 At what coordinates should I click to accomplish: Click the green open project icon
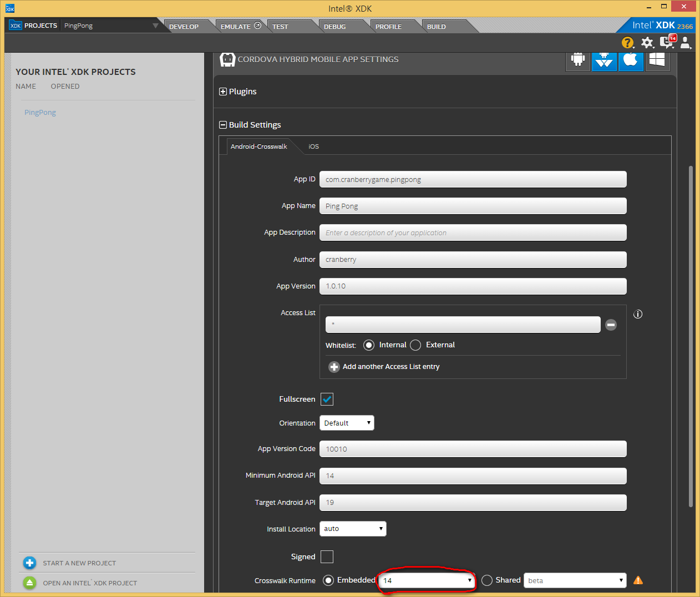pyautogui.click(x=30, y=583)
